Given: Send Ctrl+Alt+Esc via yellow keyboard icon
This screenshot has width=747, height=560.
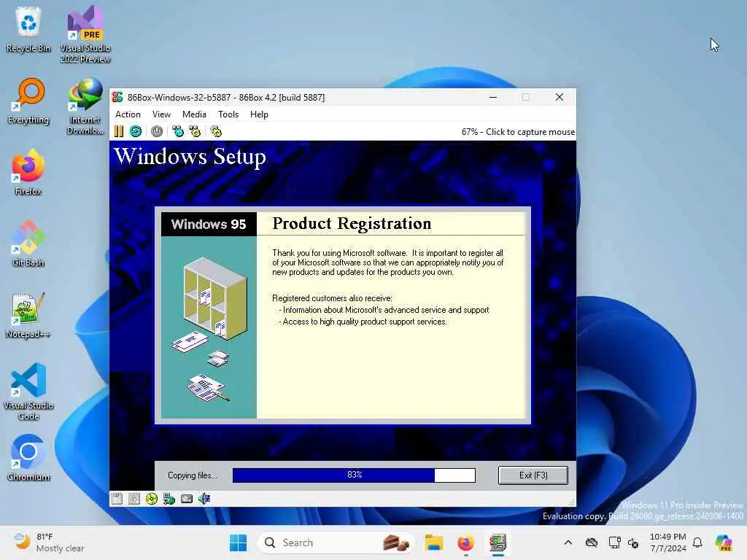Looking at the screenshot, I should [x=196, y=131].
